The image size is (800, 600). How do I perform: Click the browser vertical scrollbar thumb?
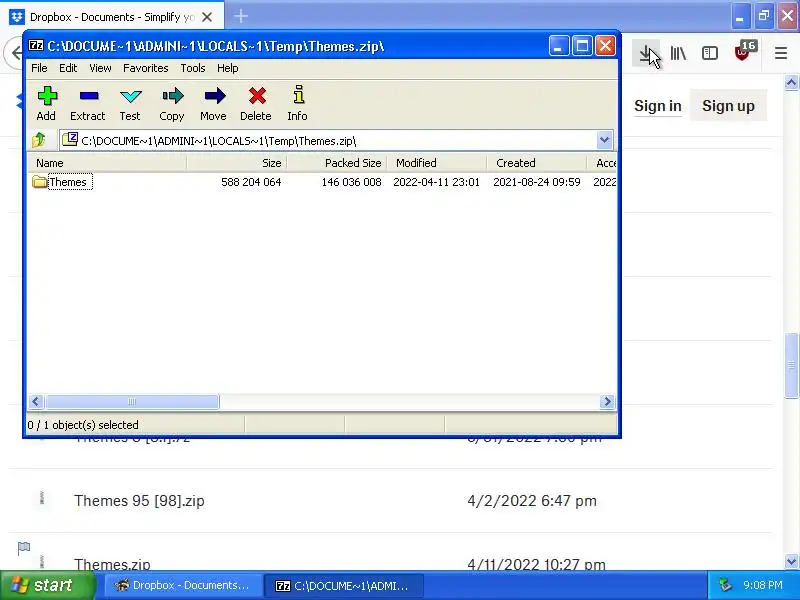point(791,365)
